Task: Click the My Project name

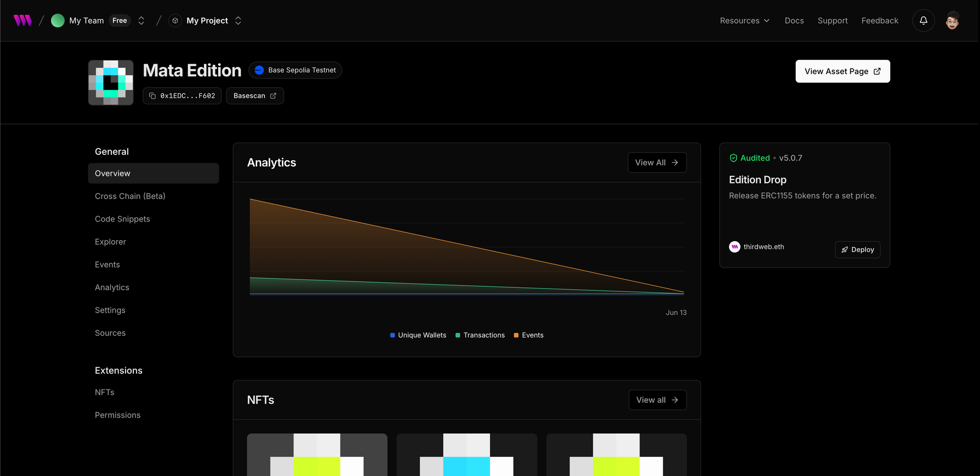Action: pyautogui.click(x=207, y=21)
